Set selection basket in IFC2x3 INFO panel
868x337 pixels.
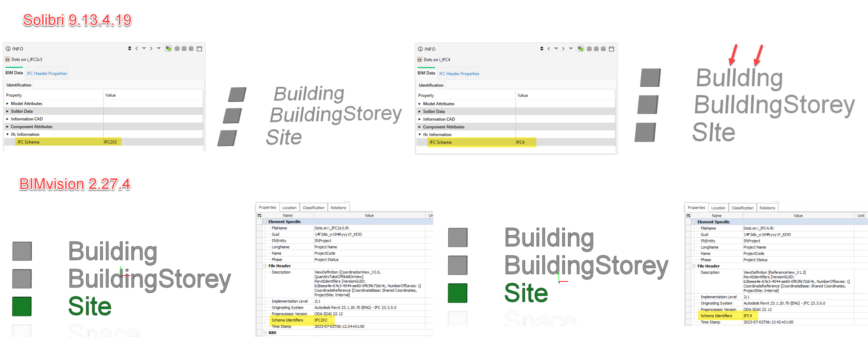(x=191, y=49)
